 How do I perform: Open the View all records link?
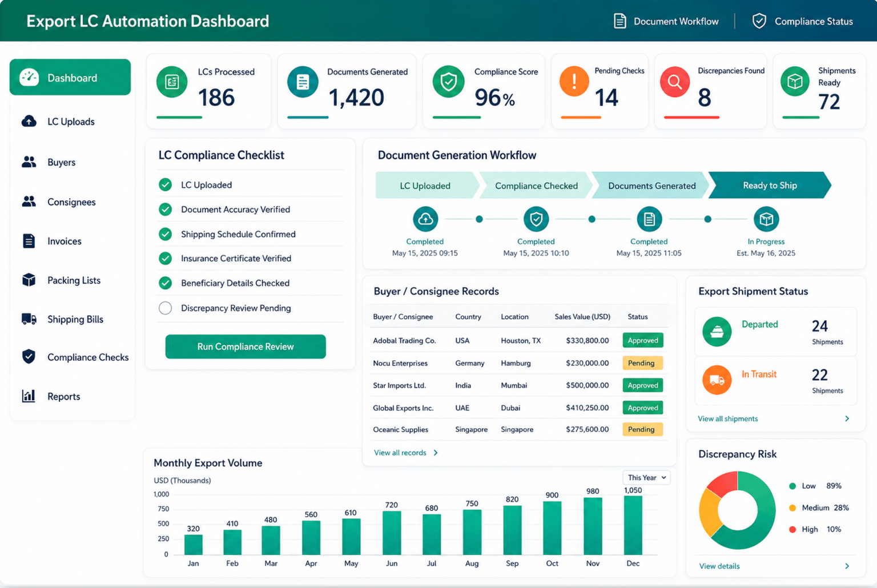tap(400, 453)
